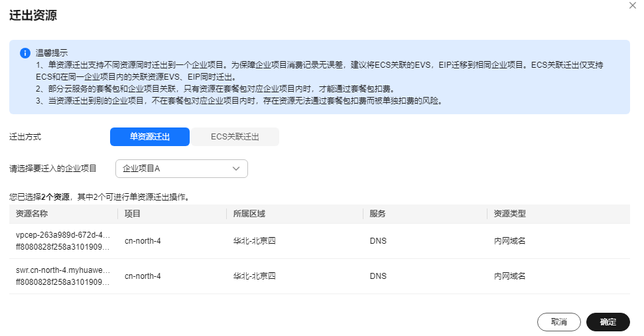Select 单资源迁出 migration mode
Screen dimensions: 644x336
[150, 137]
